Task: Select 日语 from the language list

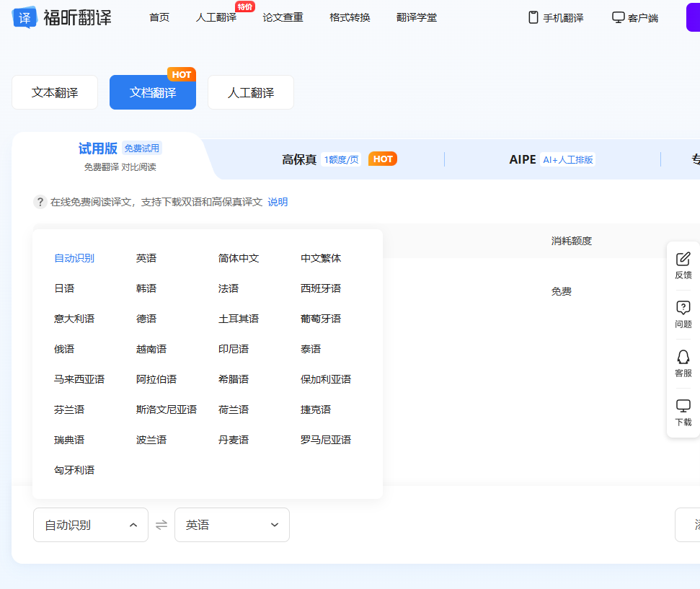Action: click(64, 288)
